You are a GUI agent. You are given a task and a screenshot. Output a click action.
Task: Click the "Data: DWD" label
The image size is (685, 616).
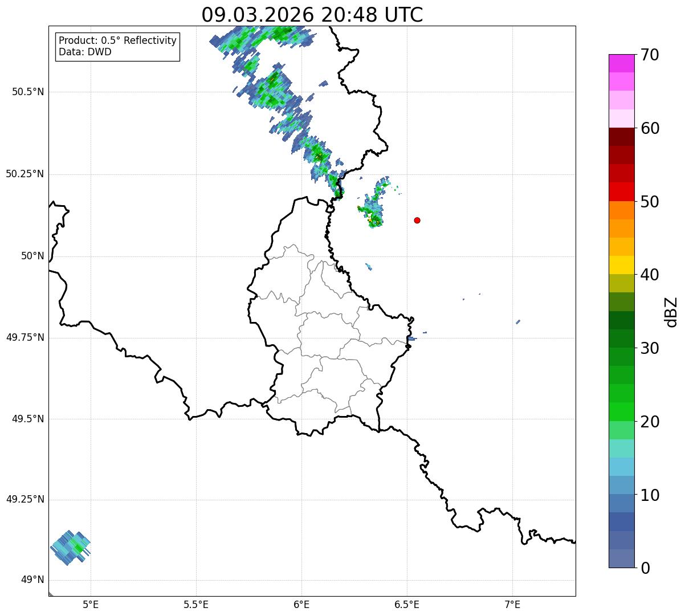85,52
